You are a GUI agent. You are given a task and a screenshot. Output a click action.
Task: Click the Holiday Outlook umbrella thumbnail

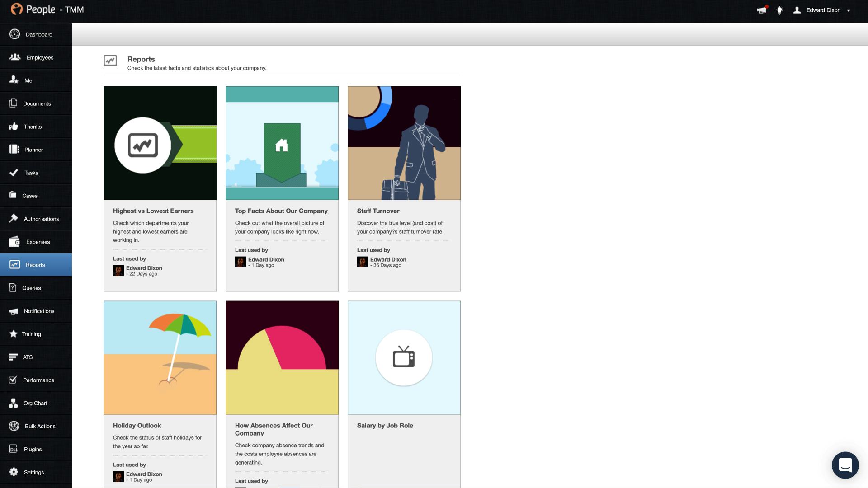(160, 357)
